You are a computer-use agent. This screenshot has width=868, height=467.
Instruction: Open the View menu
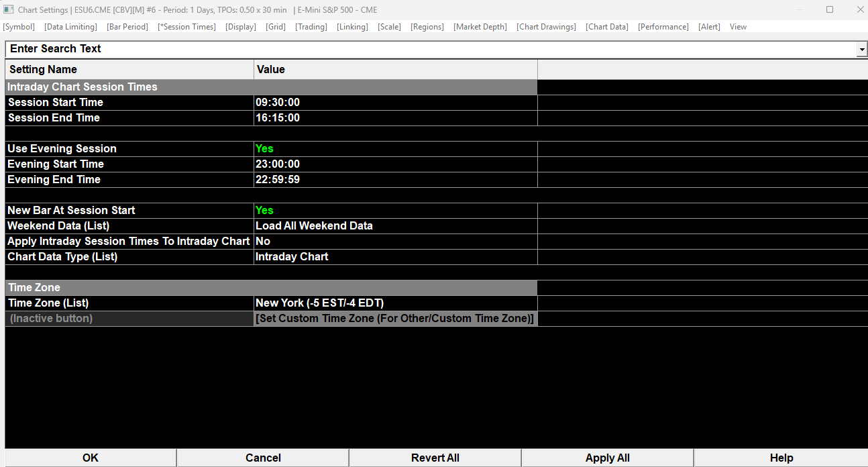tap(738, 27)
